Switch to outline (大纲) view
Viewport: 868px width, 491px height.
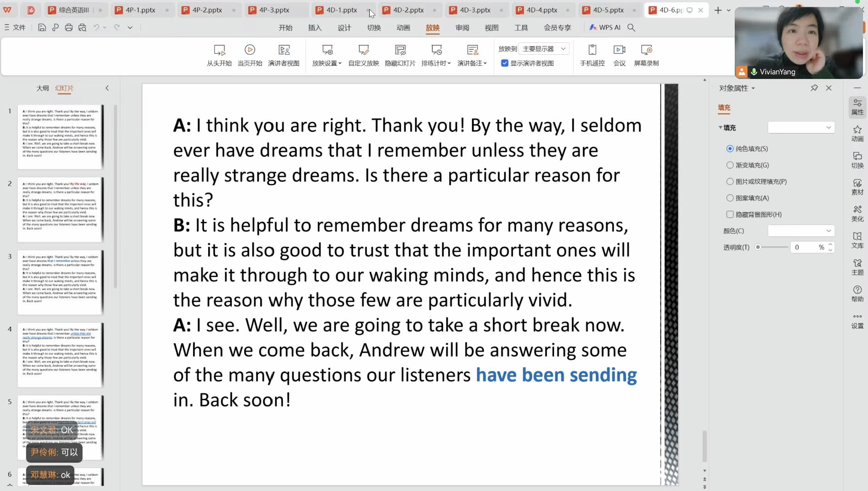(42, 88)
